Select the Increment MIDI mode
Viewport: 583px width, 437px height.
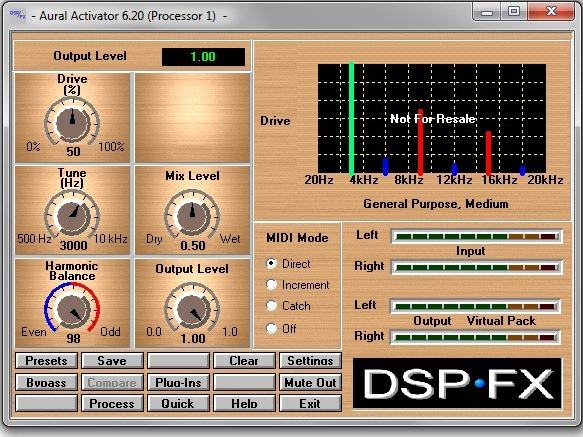point(272,285)
